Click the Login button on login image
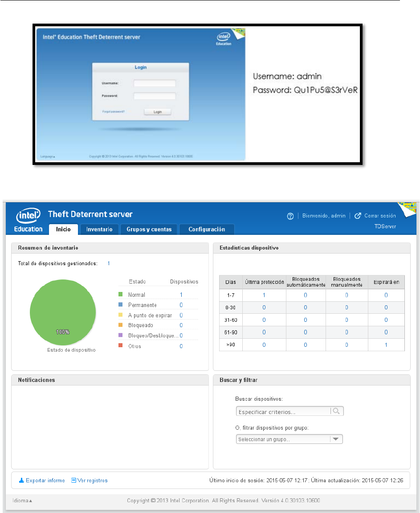Viewport: 420px width, 513px height. pos(158,111)
